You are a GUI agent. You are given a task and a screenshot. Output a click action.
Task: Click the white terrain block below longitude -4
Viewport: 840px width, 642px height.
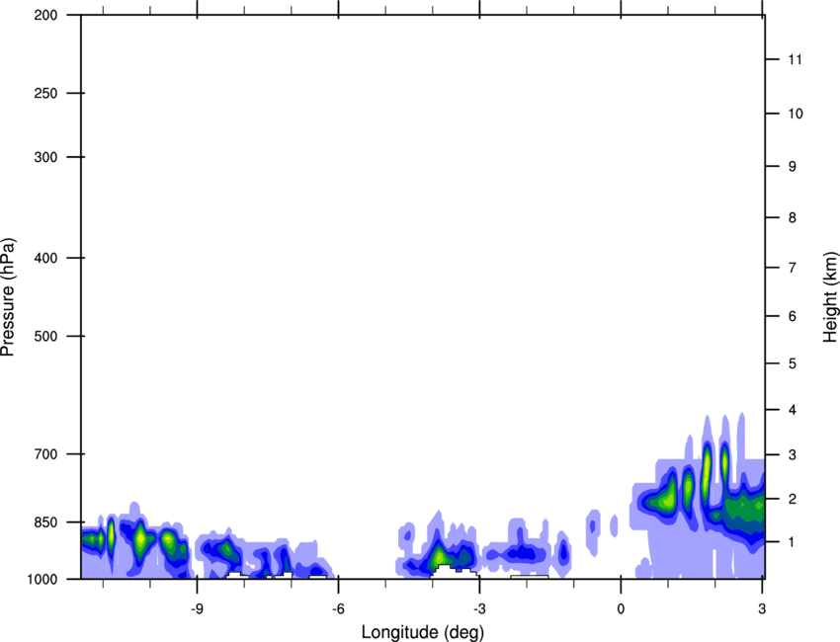pos(455,571)
